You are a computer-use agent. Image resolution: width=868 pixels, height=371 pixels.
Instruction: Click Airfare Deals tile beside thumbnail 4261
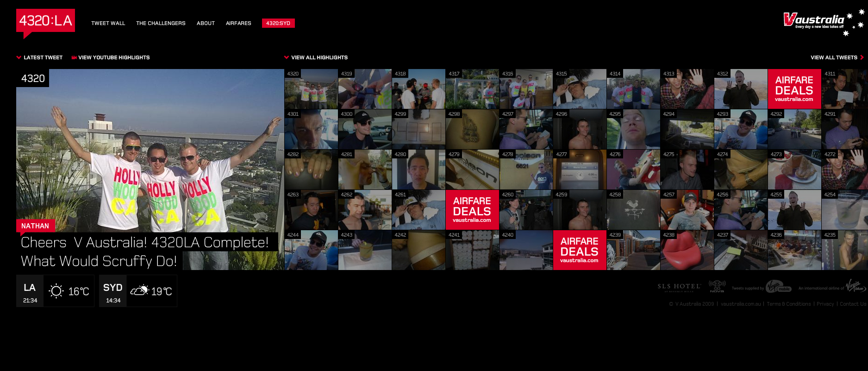point(472,210)
